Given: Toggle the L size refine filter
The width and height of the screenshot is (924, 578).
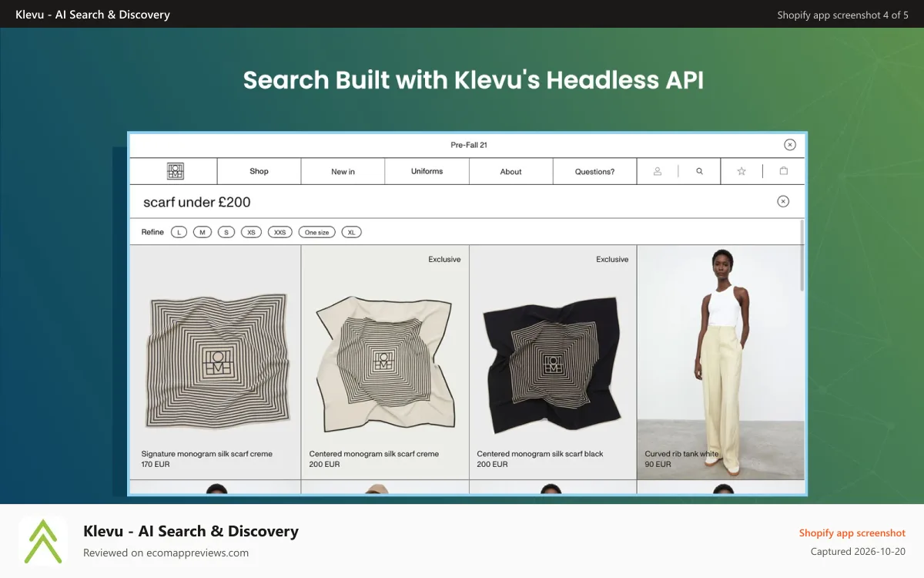Looking at the screenshot, I should 179,232.
